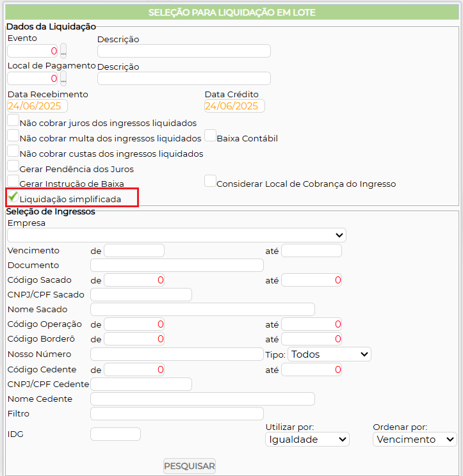
Task: Open the Tipo dropdown showing Todos
Action: [329, 354]
